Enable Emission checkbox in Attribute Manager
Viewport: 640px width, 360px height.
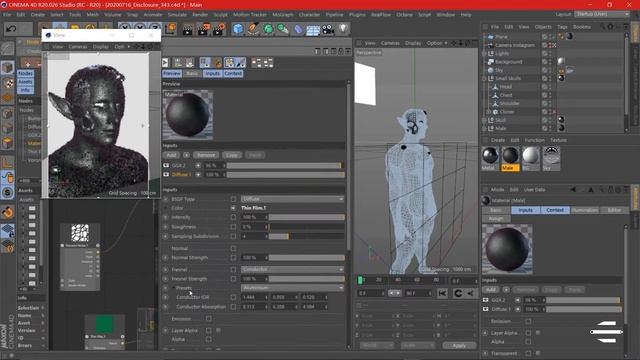coord(528,321)
